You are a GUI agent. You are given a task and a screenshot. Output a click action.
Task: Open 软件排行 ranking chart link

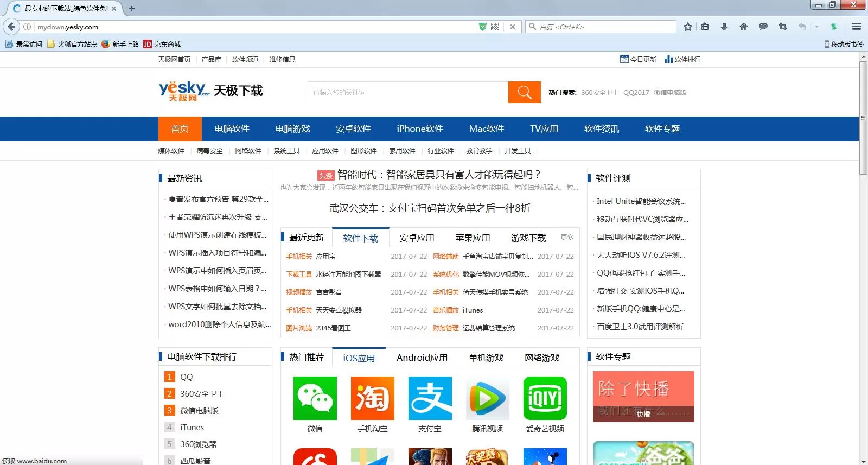682,59
